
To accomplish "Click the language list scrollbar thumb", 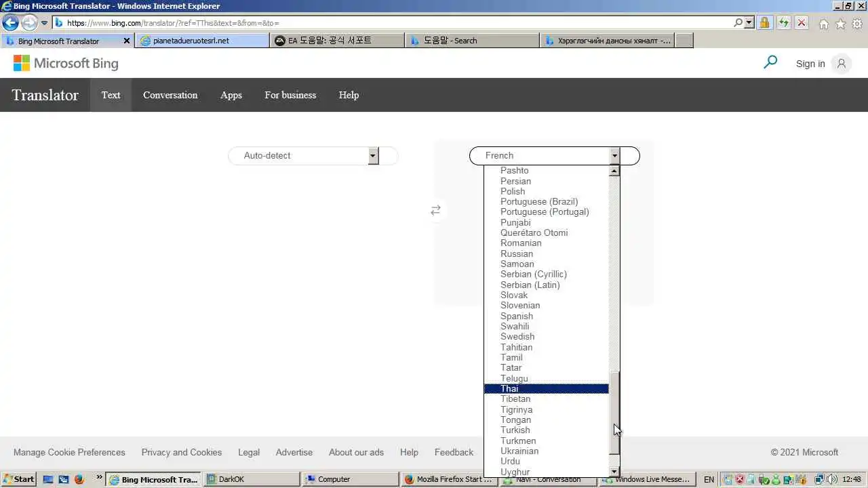I will 614,413.
